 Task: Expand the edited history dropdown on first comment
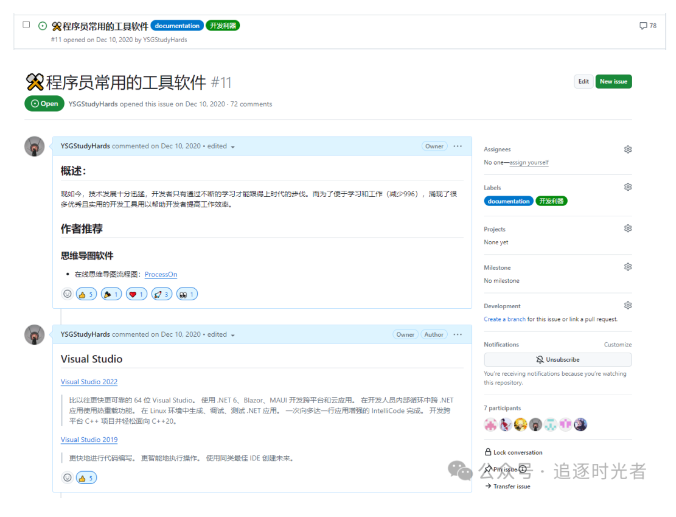(x=232, y=147)
